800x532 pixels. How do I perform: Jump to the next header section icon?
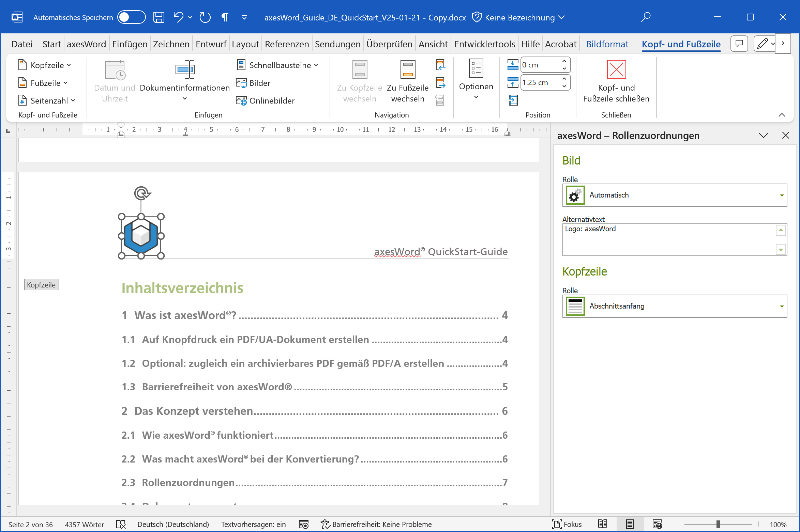(x=440, y=82)
